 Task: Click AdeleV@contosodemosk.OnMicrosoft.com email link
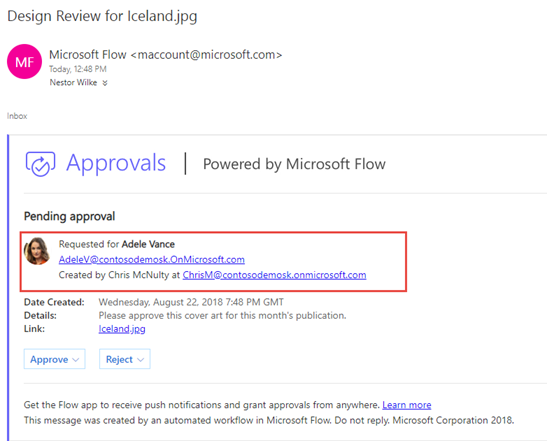point(152,260)
